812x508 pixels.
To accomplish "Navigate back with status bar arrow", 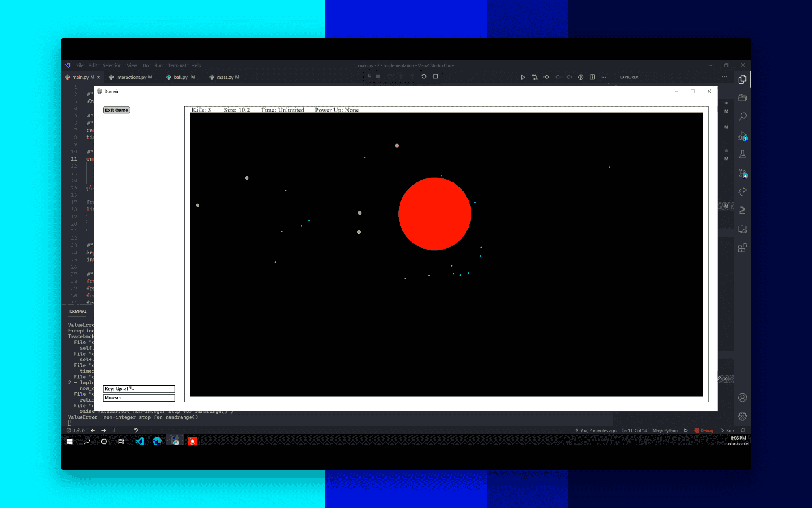I will (93, 430).
